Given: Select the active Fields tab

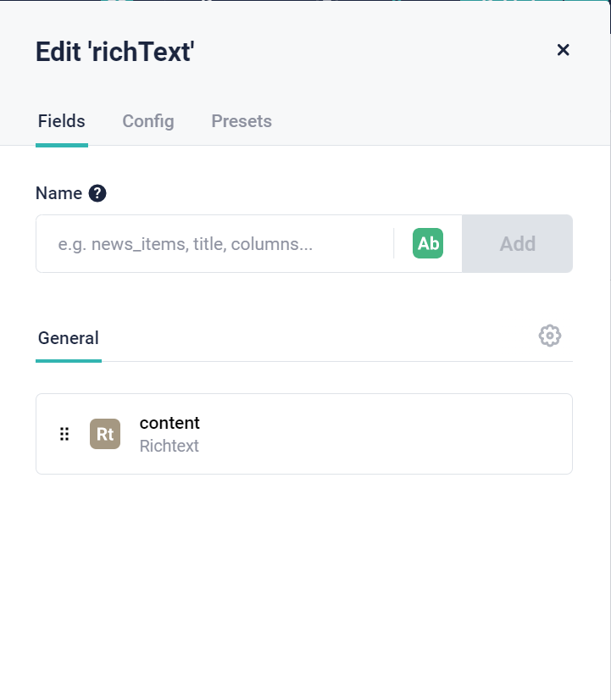Looking at the screenshot, I should (61, 121).
